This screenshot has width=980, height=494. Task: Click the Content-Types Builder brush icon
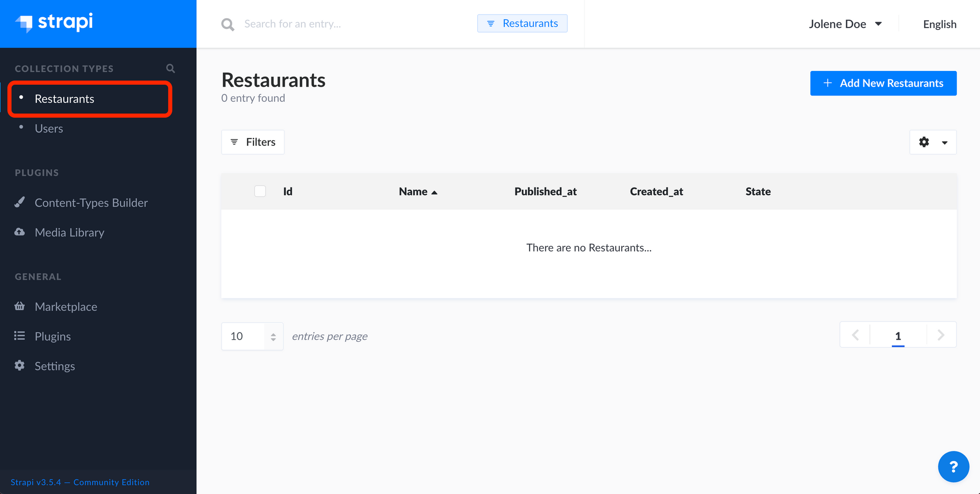pyautogui.click(x=20, y=202)
